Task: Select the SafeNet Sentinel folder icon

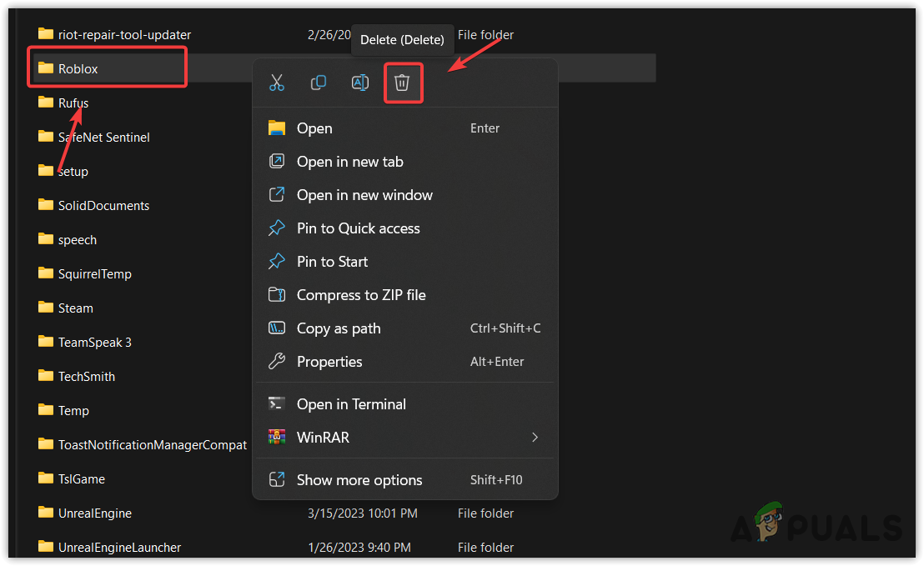Action: click(x=46, y=137)
